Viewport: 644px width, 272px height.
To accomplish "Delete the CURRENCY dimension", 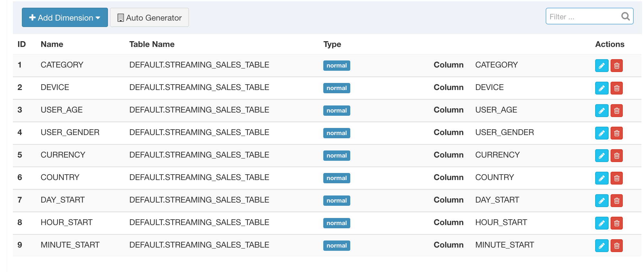I will pos(616,156).
